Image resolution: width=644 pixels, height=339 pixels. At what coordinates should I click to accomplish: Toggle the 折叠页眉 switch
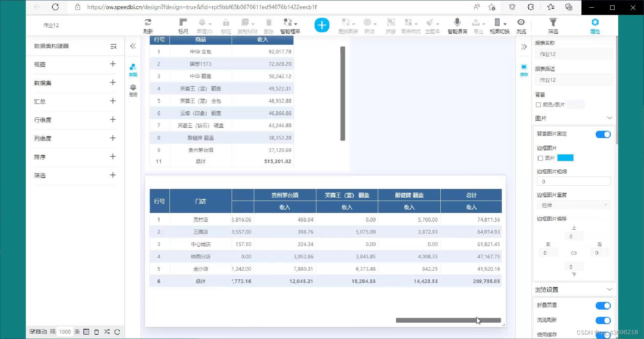(x=603, y=306)
